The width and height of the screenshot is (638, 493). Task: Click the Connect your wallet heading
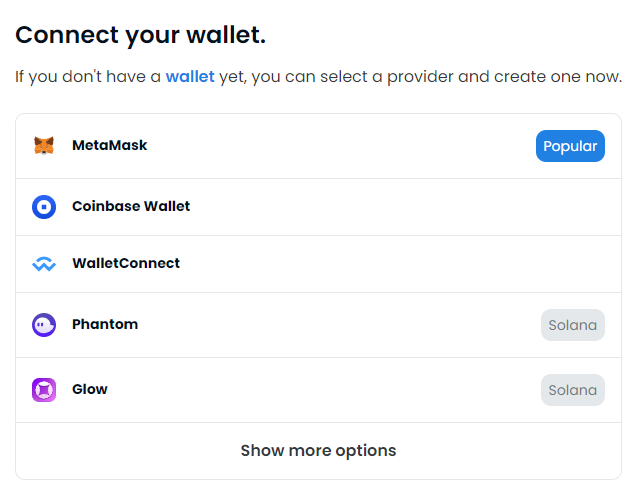click(x=140, y=35)
